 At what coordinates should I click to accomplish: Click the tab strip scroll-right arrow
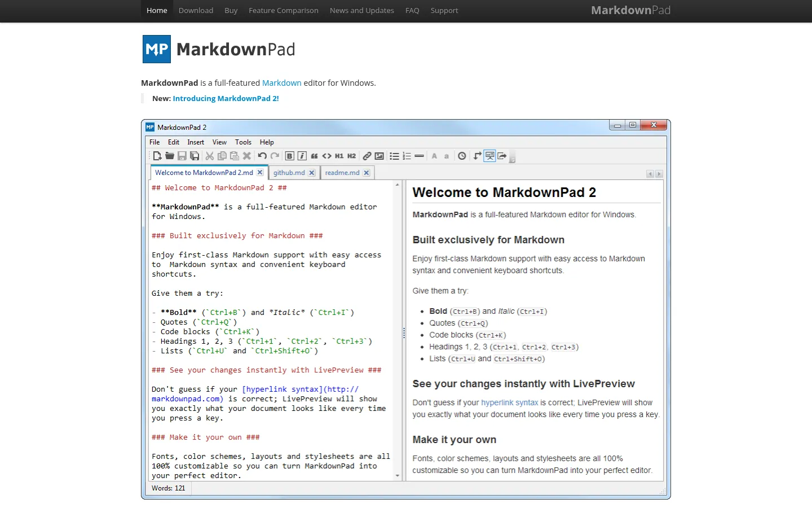(659, 174)
